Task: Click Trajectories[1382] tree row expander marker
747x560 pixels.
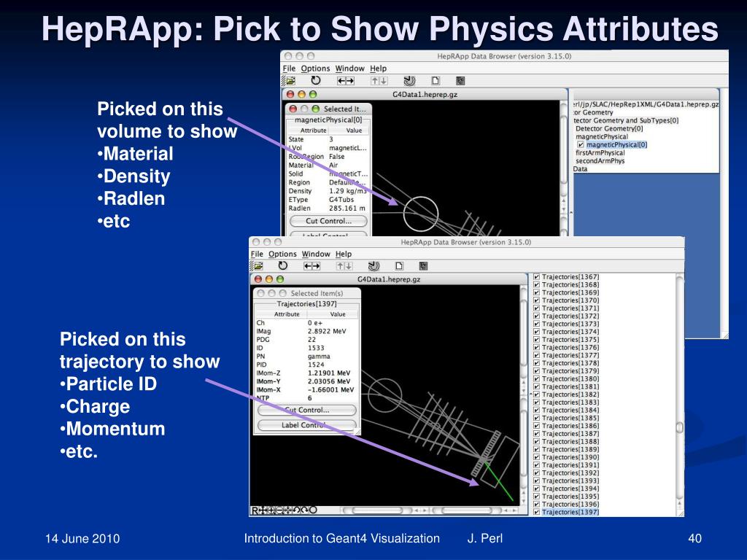Action: (531, 394)
